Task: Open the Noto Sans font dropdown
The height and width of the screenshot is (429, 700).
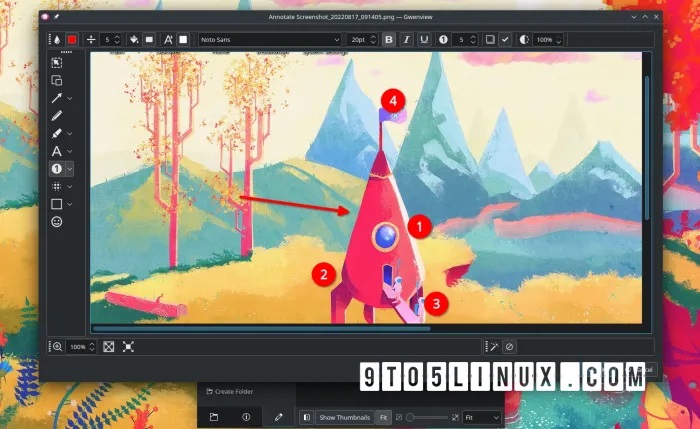Action: click(270, 40)
